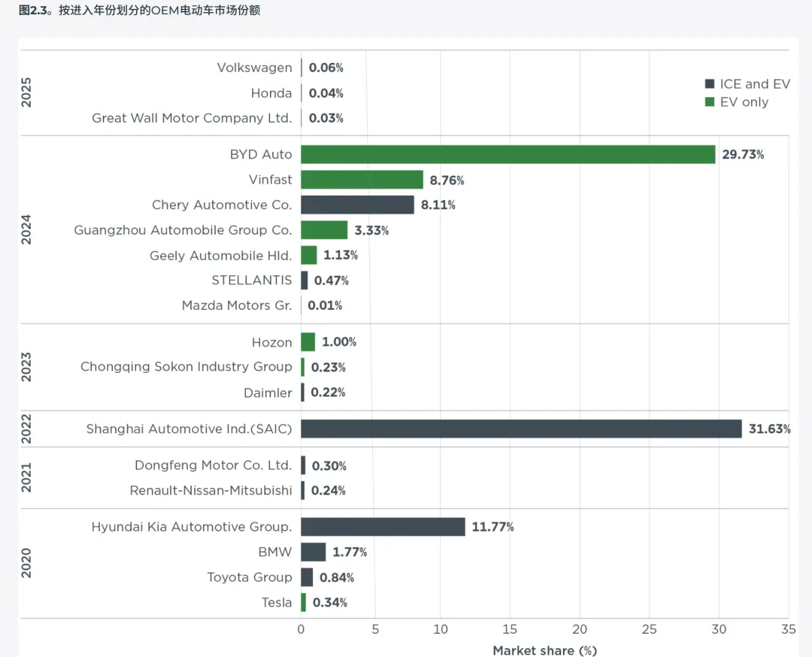This screenshot has width=812, height=657.
Task: Click the 15 tick on the x-axis
Action: pos(510,629)
